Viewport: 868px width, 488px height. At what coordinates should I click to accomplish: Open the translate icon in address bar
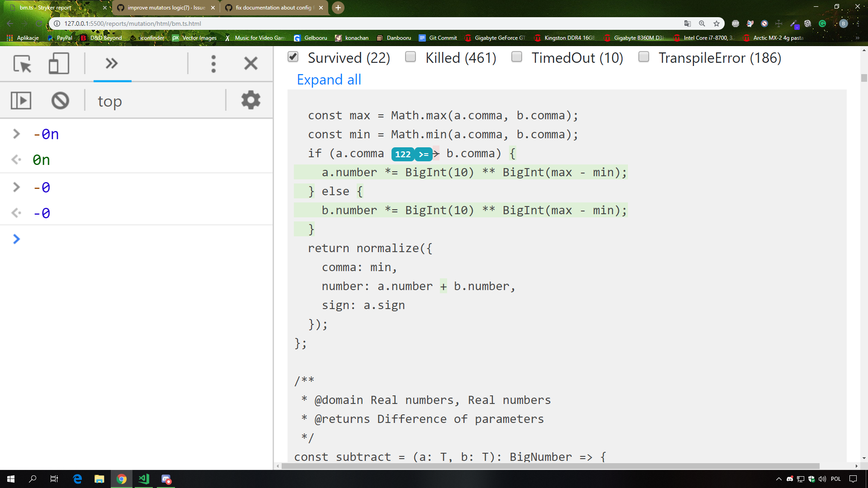(x=688, y=23)
